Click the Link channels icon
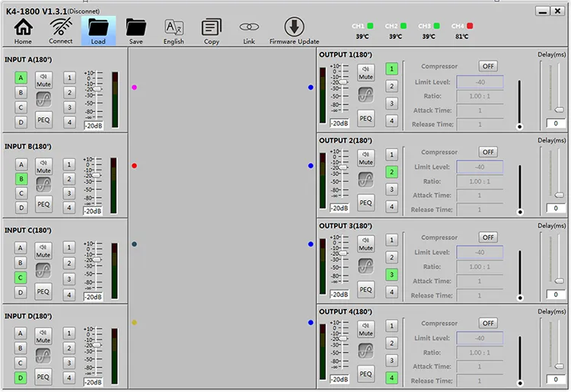The width and height of the screenshot is (571, 392). click(248, 30)
